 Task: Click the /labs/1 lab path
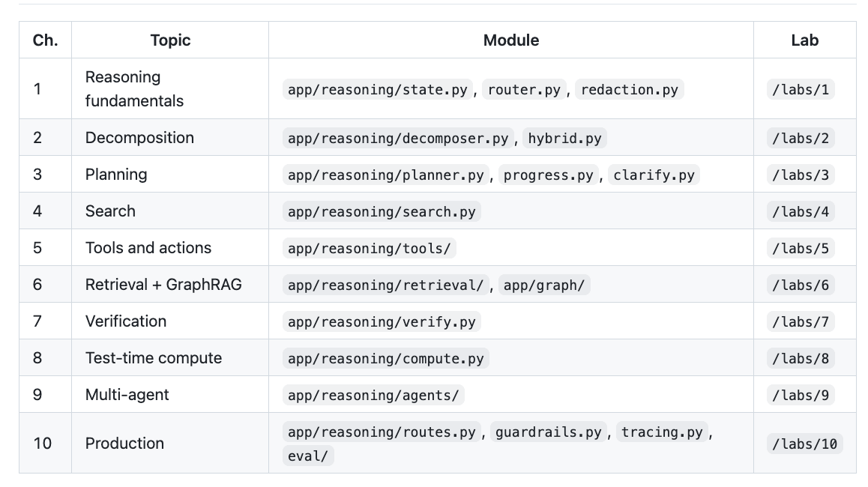(801, 90)
